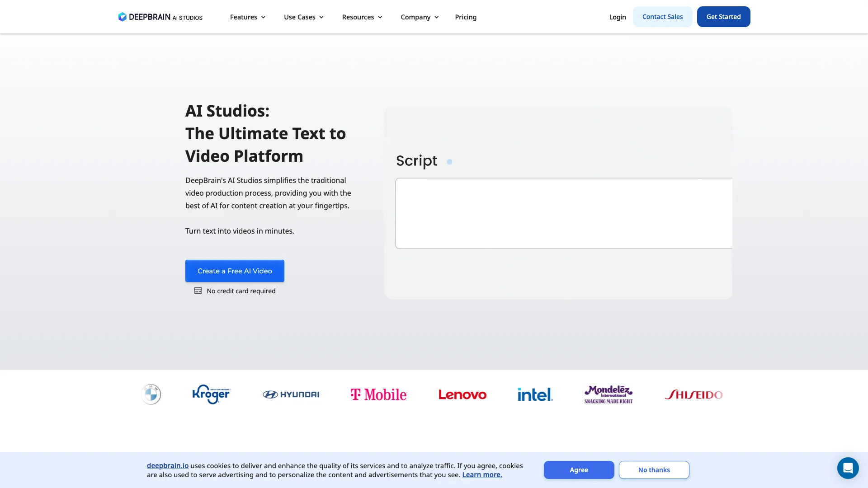Open the Pricing page
Image resolution: width=868 pixels, height=488 pixels.
tap(466, 17)
